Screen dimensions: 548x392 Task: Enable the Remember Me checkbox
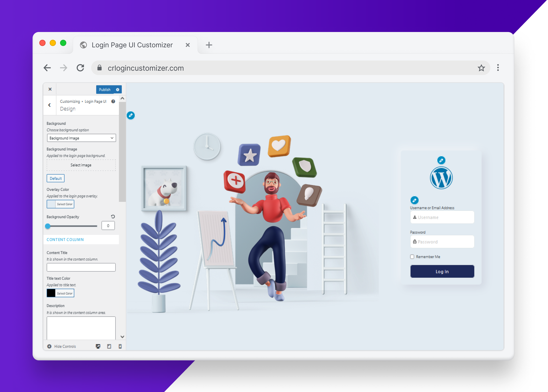tap(412, 257)
